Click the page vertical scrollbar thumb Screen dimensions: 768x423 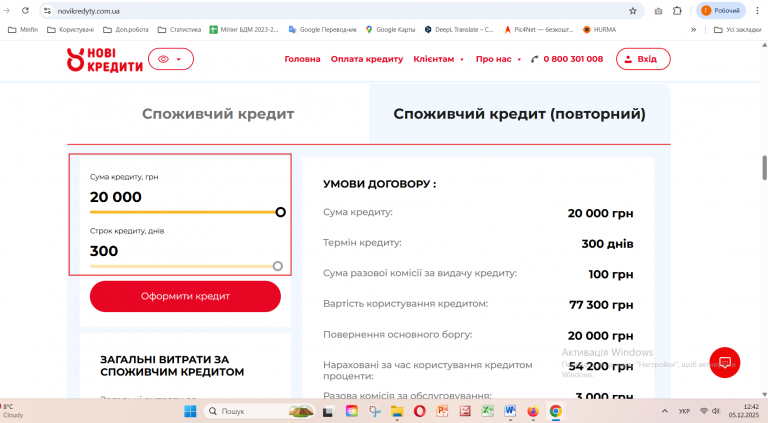pyautogui.click(x=764, y=168)
